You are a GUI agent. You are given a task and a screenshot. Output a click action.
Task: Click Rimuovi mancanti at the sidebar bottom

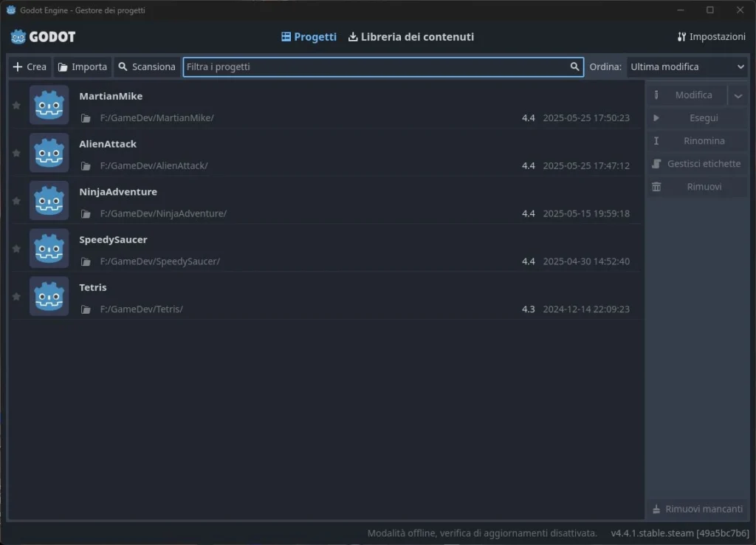tap(696, 509)
